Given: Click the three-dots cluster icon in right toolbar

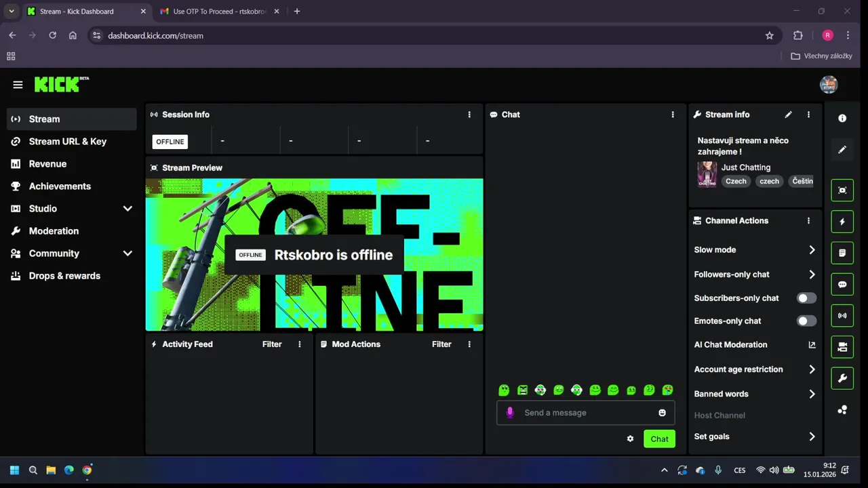Looking at the screenshot, I should [x=842, y=410].
